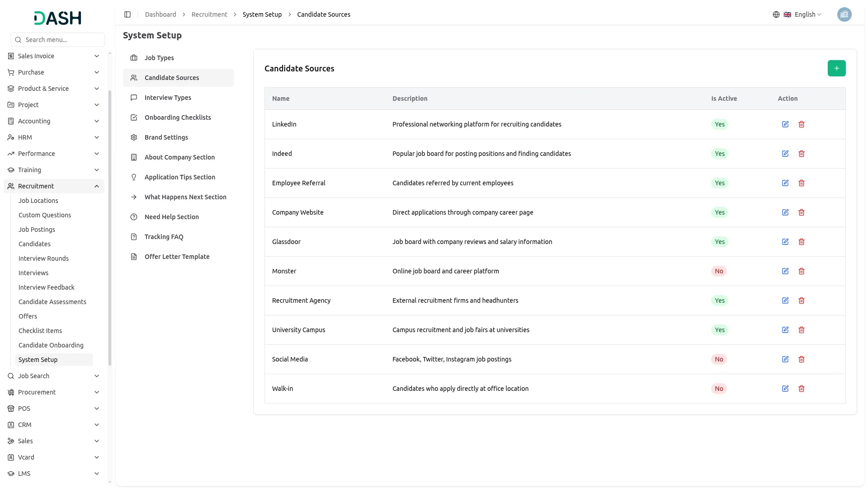Image resolution: width=868 pixels, height=488 pixels.
Task: Edit the Employee Referral source
Action: point(785,183)
